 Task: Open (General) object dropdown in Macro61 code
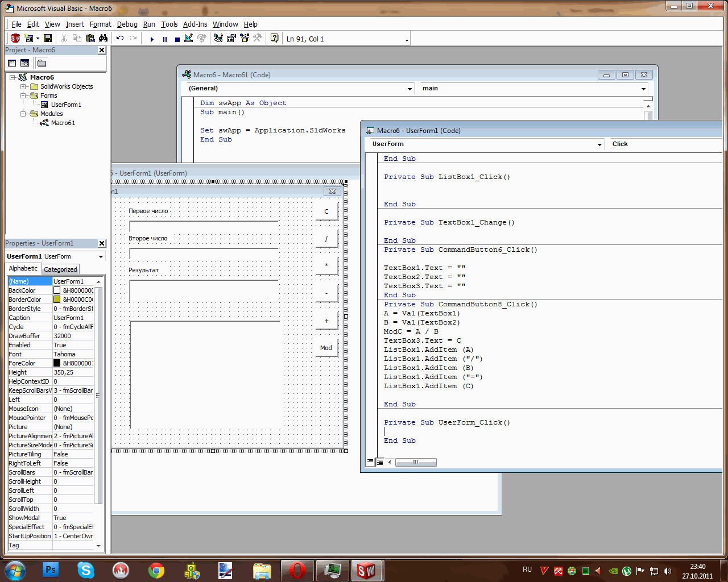[x=409, y=89]
